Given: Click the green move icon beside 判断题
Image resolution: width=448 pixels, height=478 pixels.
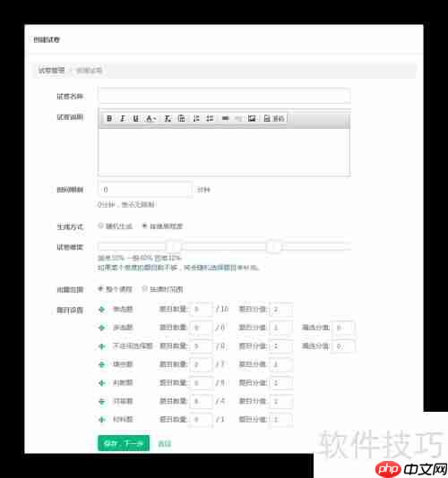Looking at the screenshot, I should click(102, 383).
